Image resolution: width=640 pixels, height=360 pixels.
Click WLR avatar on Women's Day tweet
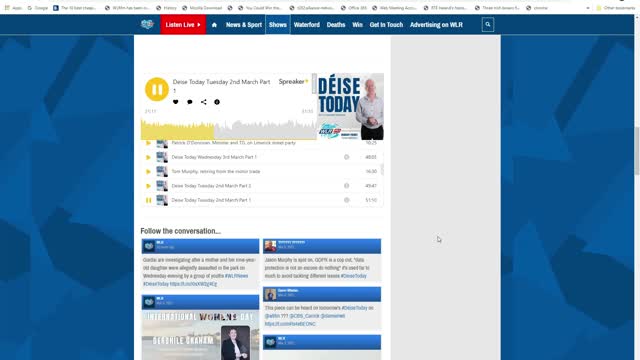pos(149,302)
